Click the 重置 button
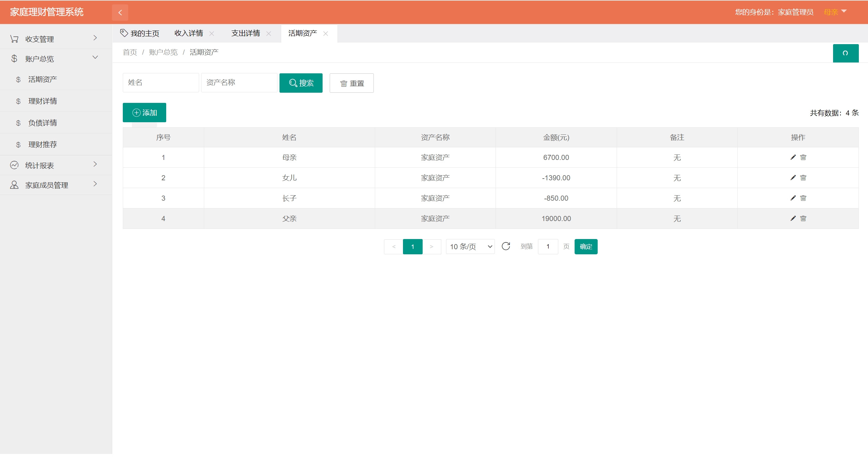The height and width of the screenshot is (475, 868). point(351,83)
